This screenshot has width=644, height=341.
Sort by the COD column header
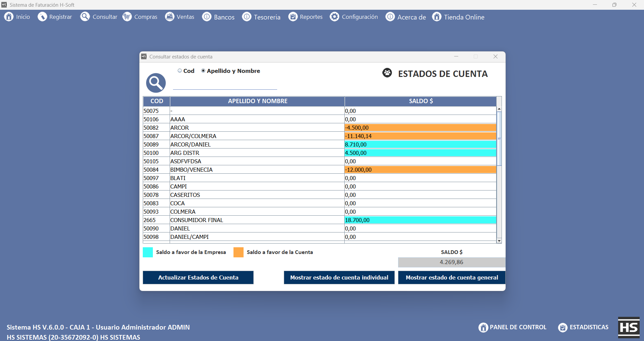(157, 101)
